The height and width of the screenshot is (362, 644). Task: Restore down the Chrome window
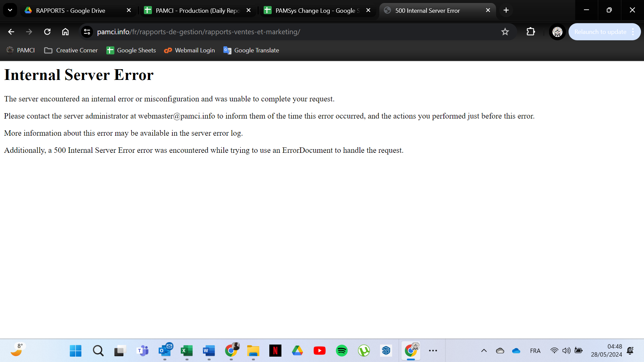(x=609, y=10)
